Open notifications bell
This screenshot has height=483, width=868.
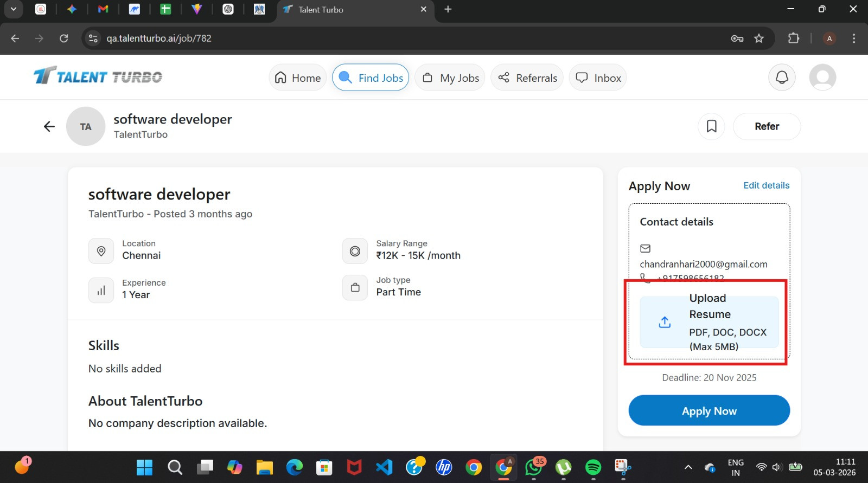click(x=782, y=78)
